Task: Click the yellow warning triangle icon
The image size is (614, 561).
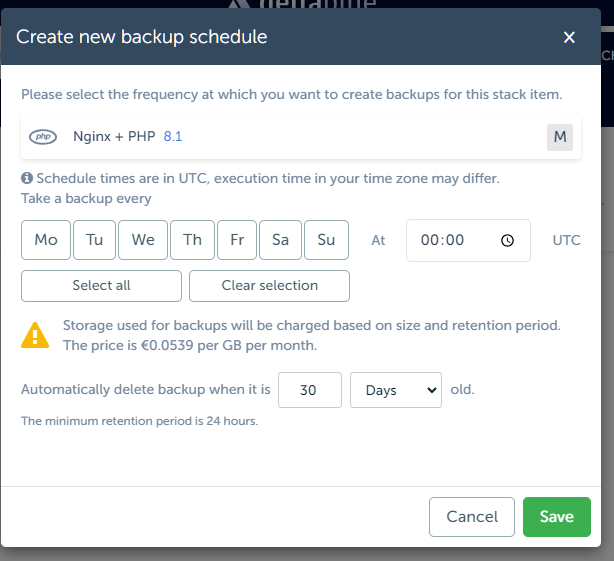Action: (x=35, y=335)
